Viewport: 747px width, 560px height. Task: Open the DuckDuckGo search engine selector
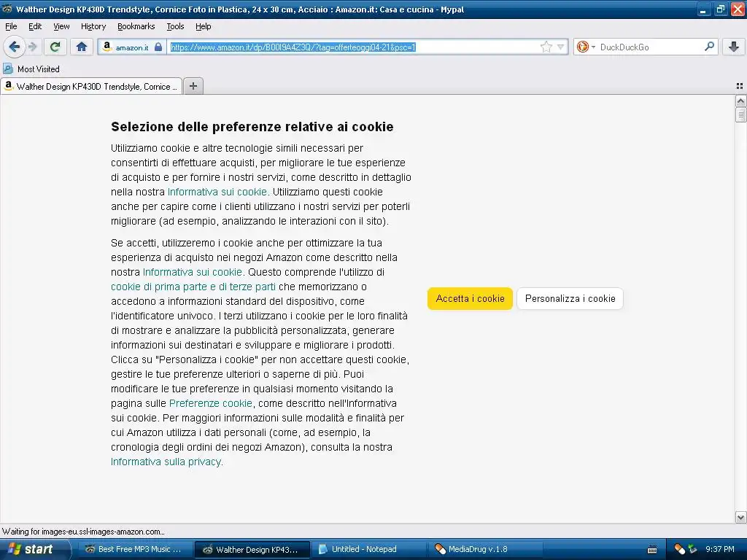[x=586, y=47]
